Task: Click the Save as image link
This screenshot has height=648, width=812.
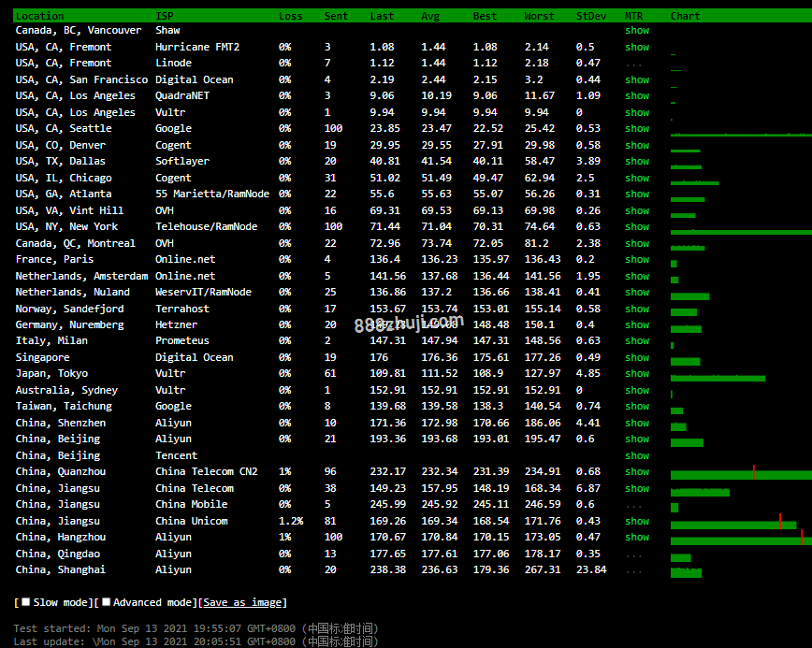Action: click(x=242, y=602)
